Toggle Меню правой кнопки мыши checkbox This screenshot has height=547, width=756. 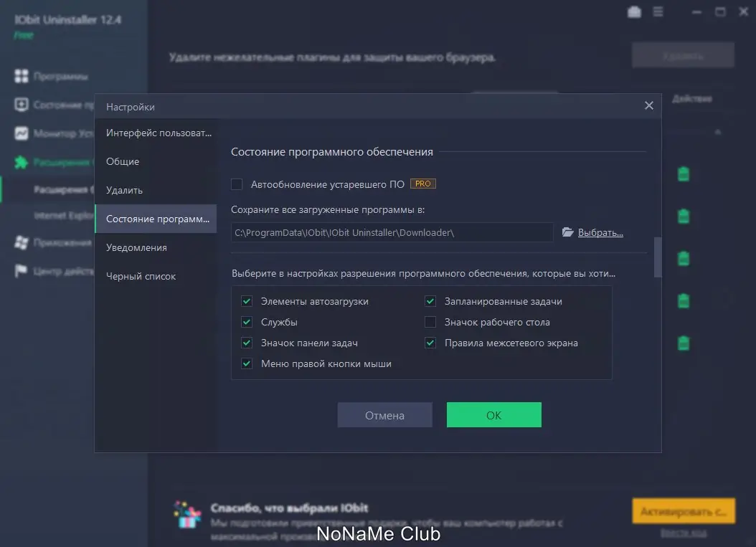tap(246, 363)
